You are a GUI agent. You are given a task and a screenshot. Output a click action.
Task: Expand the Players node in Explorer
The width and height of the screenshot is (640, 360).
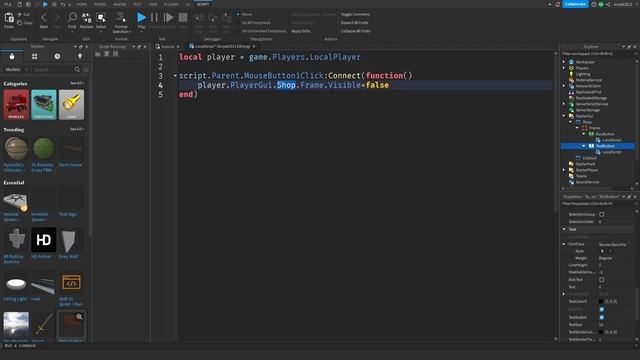[564, 68]
